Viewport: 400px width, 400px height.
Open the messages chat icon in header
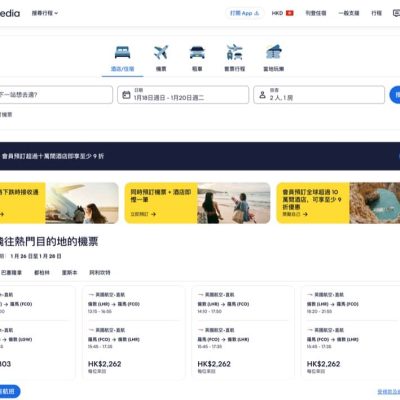(396, 13)
